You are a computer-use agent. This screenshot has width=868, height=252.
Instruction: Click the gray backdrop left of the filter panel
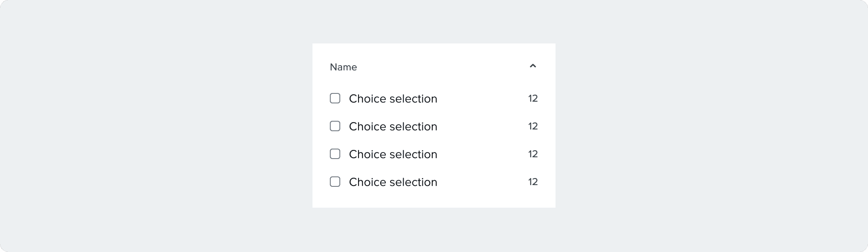click(156, 126)
